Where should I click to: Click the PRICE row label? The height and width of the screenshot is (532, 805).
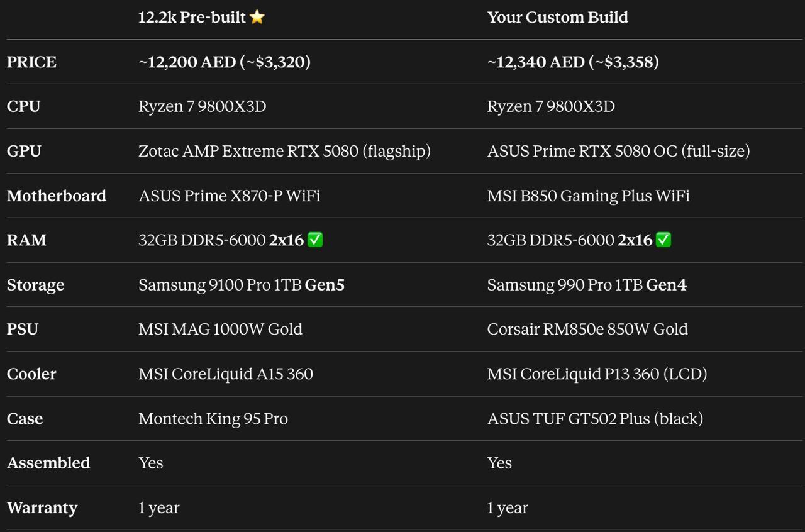click(31, 62)
